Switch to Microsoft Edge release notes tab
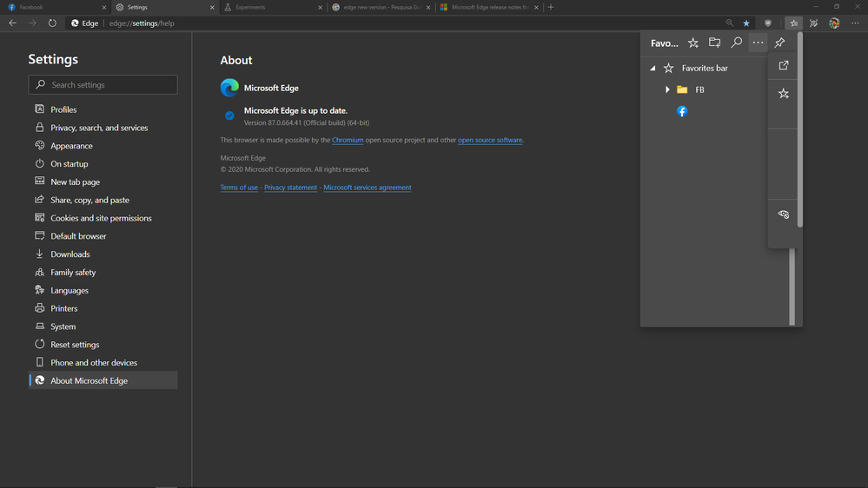 coord(489,7)
